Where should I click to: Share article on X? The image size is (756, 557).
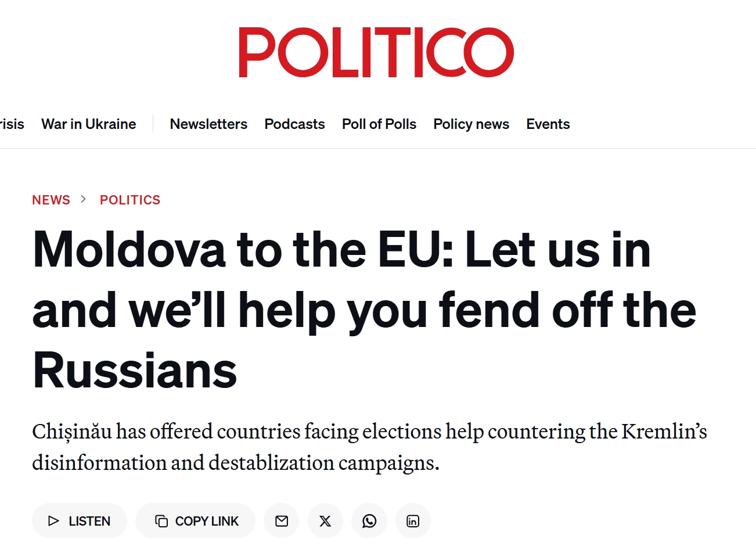click(x=325, y=521)
